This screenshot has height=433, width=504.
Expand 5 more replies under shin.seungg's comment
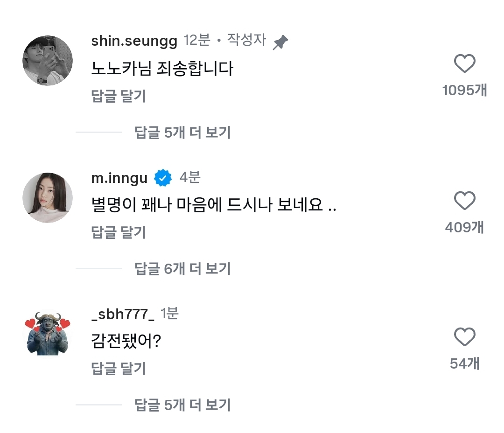point(182,133)
